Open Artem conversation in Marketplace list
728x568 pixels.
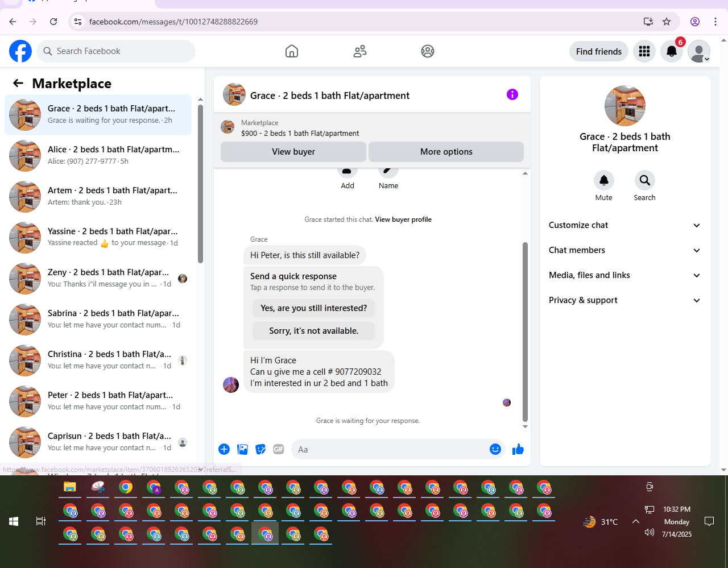[98, 197]
